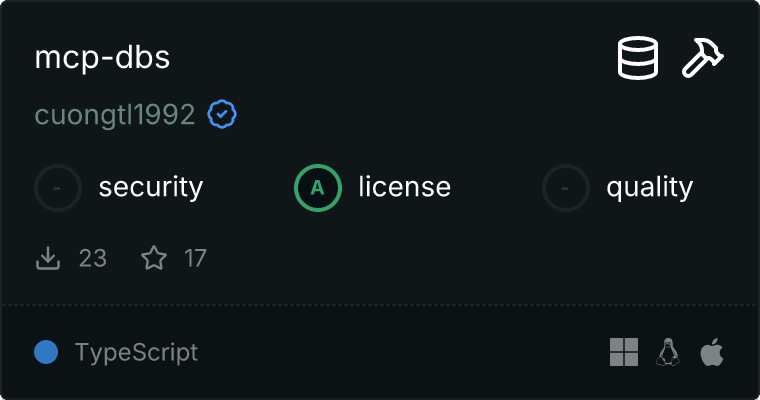Screen dimensions: 760x400
Task: Click the Apple macOS icon
Action: [712, 352]
